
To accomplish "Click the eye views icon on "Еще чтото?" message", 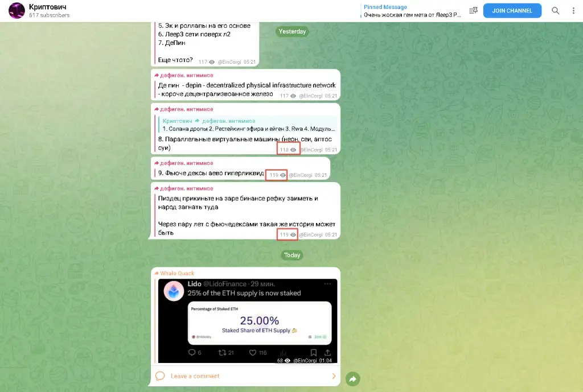I will [212, 62].
